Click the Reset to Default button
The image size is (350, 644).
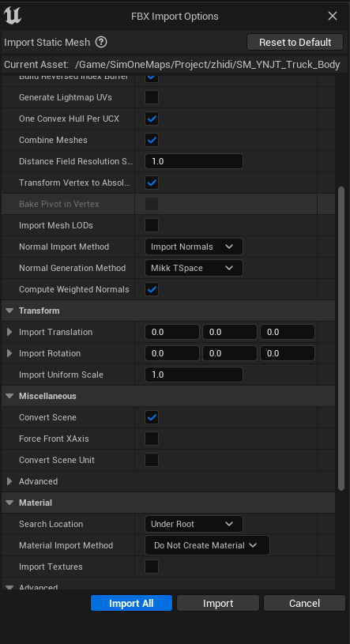295,43
